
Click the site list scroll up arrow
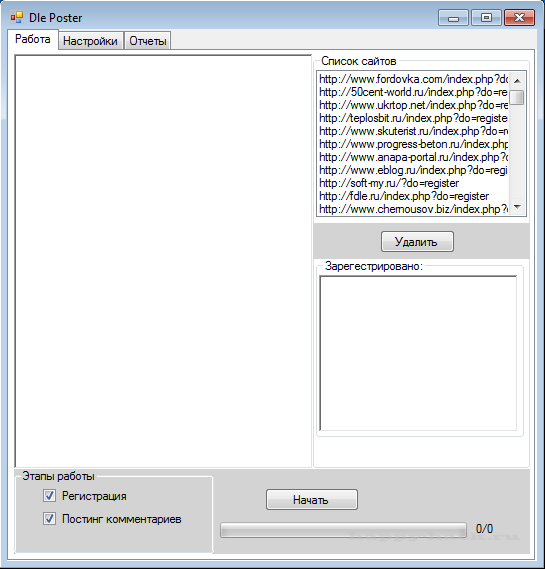coord(517,81)
